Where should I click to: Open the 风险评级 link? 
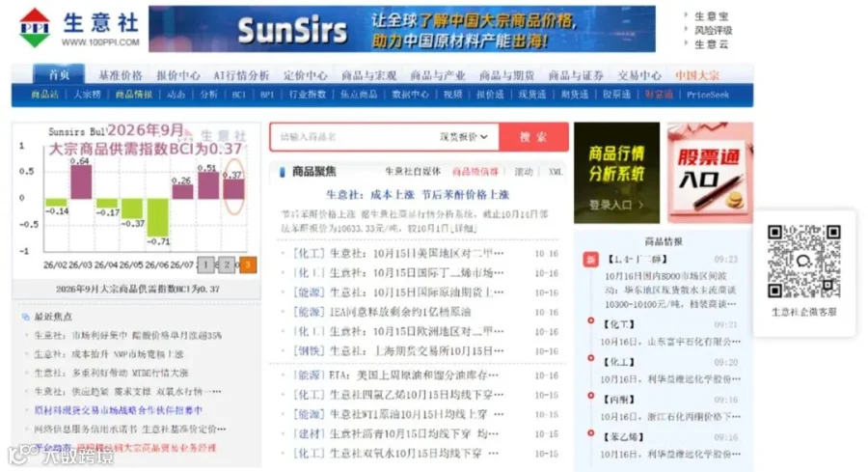pos(713,31)
